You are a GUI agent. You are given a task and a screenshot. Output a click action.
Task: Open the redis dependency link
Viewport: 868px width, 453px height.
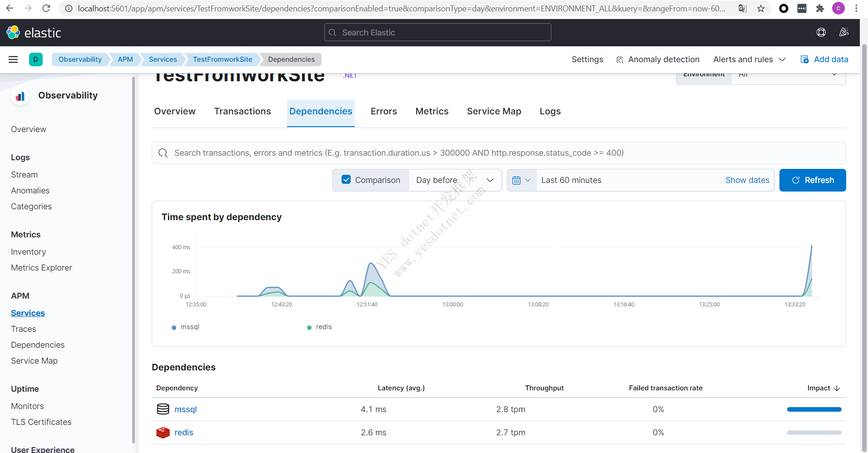coord(184,433)
